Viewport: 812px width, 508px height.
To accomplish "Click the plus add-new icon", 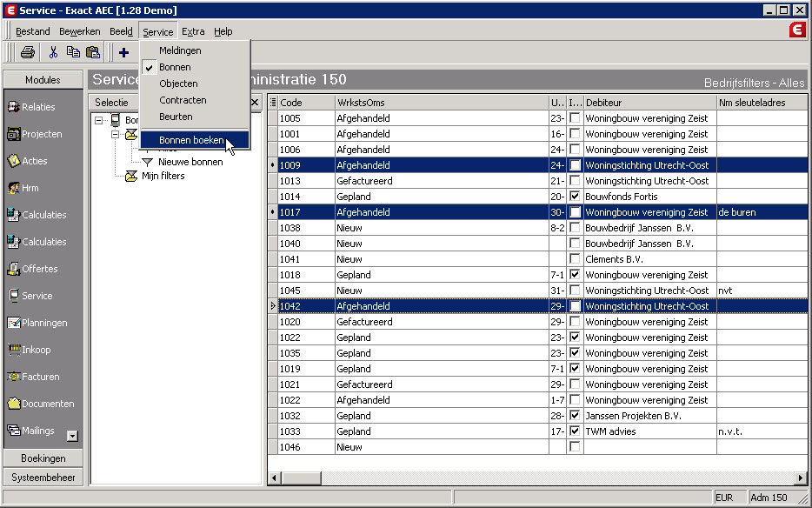I will pyautogui.click(x=123, y=52).
